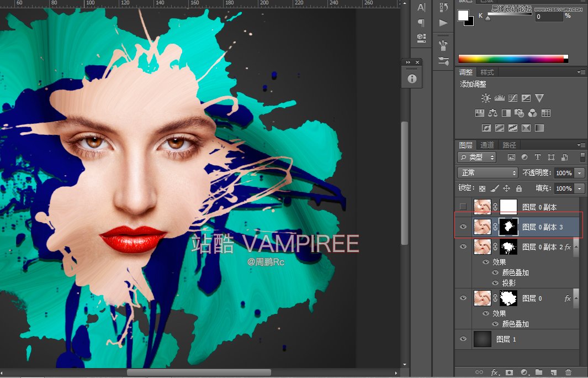The height and width of the screenshot is (378, 588).
Task: Create a new layer group
Action: point(539,372)
